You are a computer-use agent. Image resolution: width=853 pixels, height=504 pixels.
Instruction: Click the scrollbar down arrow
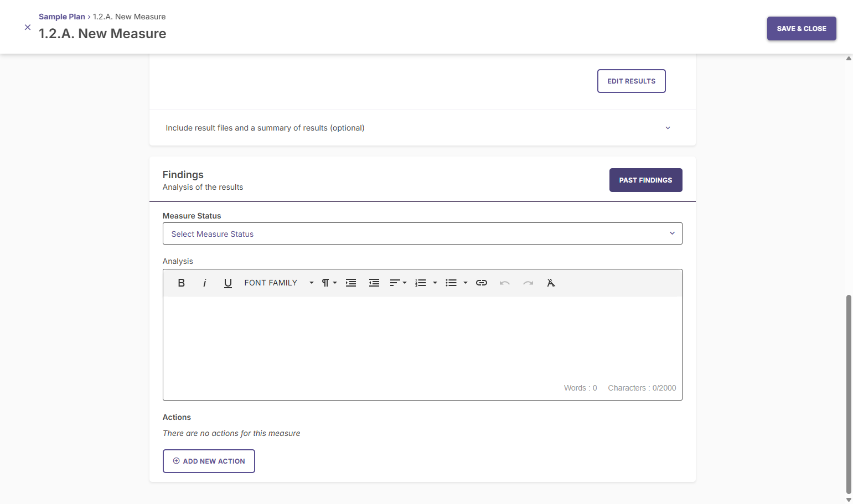(849, 500)
